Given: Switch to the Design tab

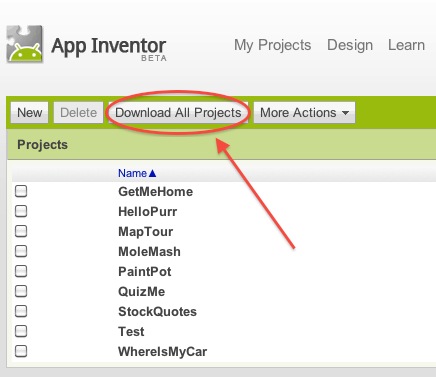Looking at the screenshot, I should 350,45.
